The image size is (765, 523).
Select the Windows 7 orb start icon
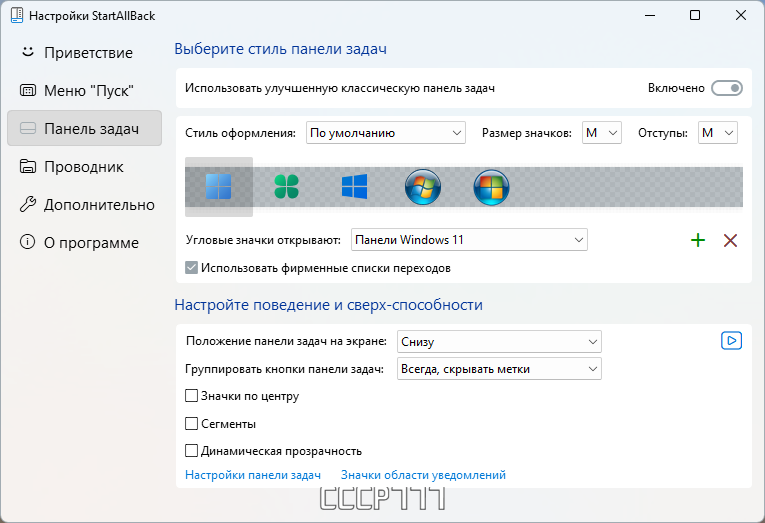click(423, 187)
